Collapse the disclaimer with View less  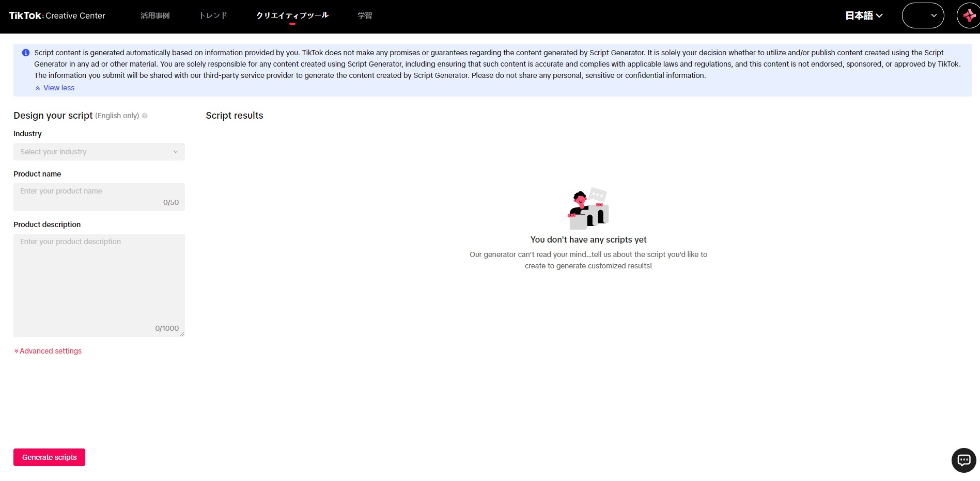click(x=55, y=88)
